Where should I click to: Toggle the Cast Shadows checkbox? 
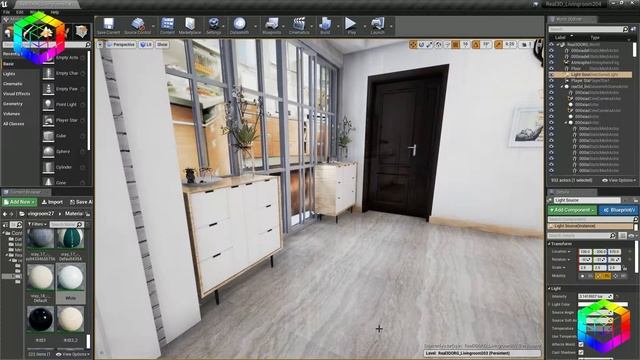pos(581,353)
